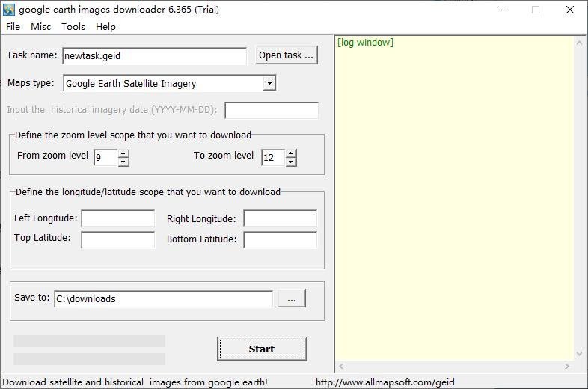Image resolution: width=588 pixels, height=389 pixels.
Task: Click the Start button
Action: [262, 349]
